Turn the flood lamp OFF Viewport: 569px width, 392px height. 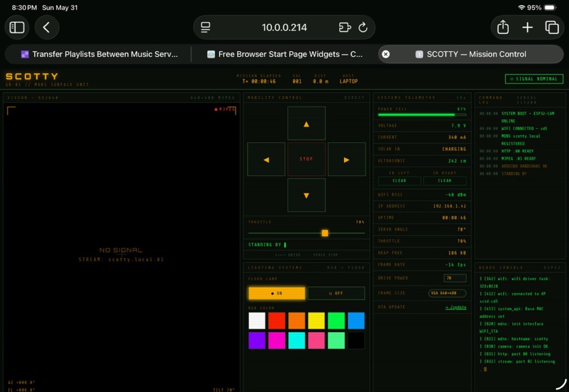point(336,293)
